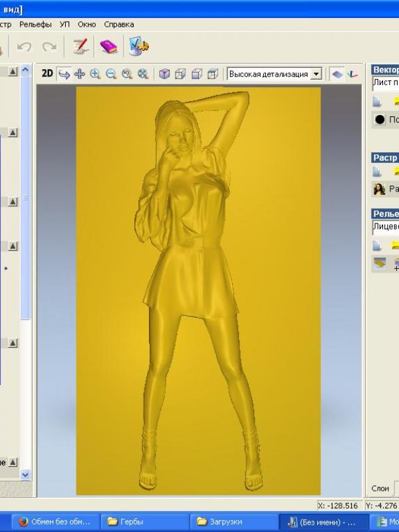This screenshot has height=532, width=399.
Task: Collapse the topmost left panel section arrow
Action: pyautogui.click(x=13, y=70)
